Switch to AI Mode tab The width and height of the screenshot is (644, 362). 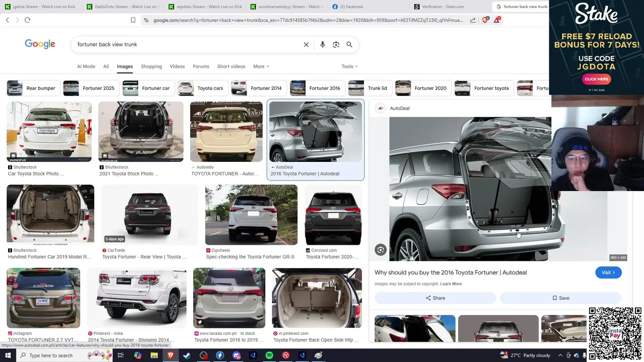pos(86,66)
